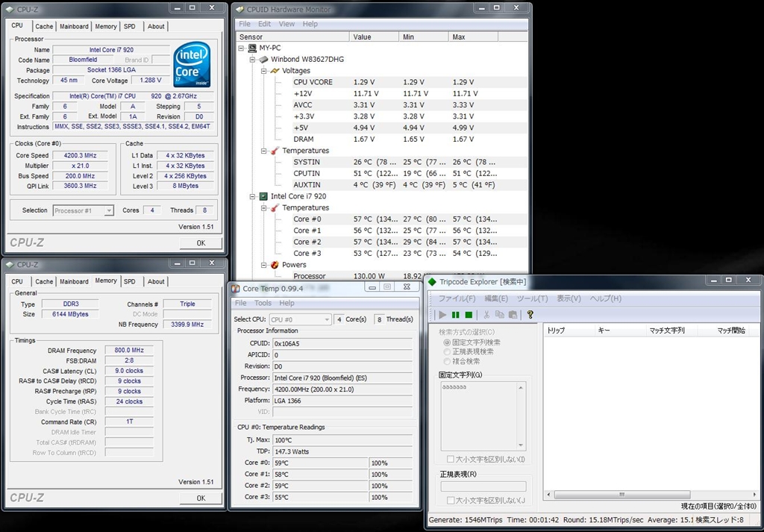Click the MY-PC computer icon
764x532 pixels.
coord(253,48)
